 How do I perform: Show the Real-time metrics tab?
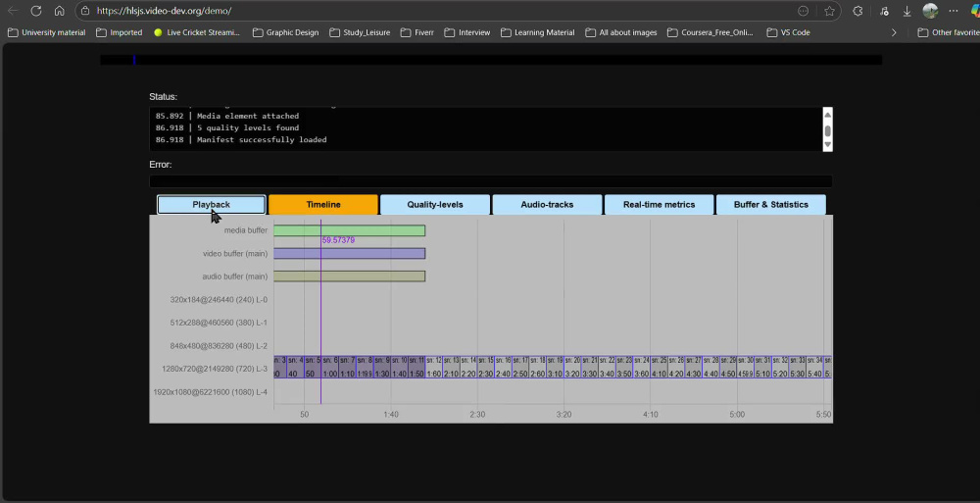(x=659, y=205)
